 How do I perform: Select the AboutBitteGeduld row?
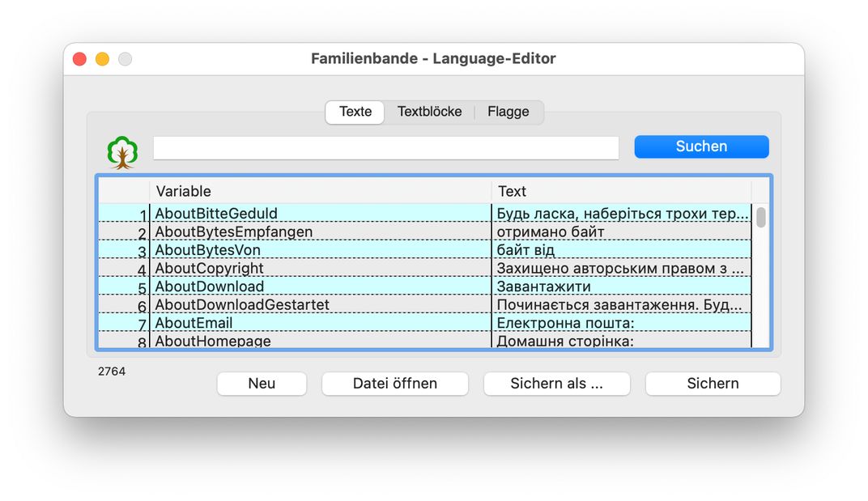320,214
